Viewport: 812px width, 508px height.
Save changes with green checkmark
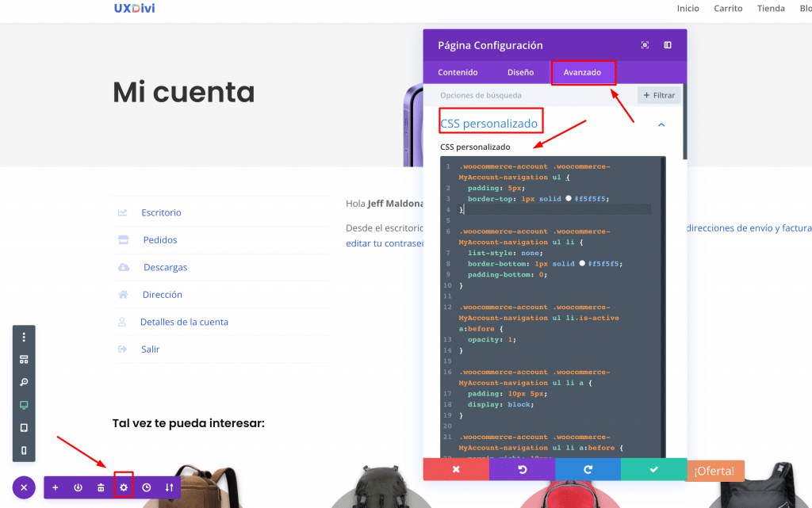(654, 469)
